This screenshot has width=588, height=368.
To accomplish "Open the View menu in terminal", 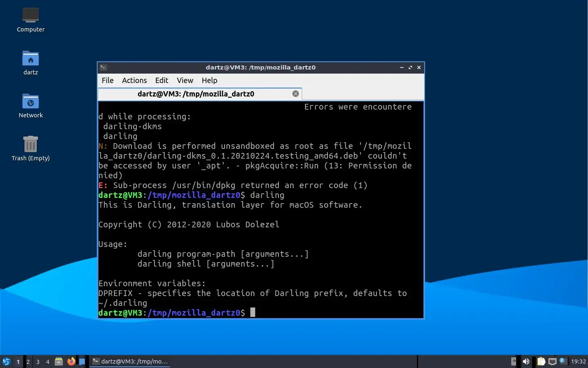I will tap(185, 81).
